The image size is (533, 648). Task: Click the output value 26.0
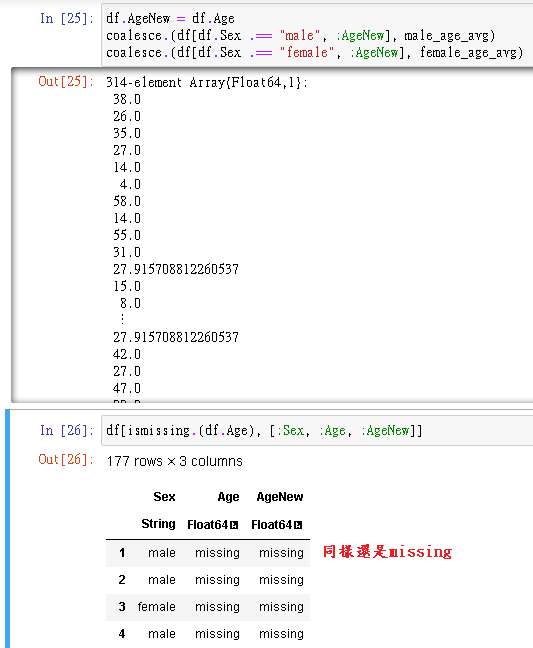127,116
